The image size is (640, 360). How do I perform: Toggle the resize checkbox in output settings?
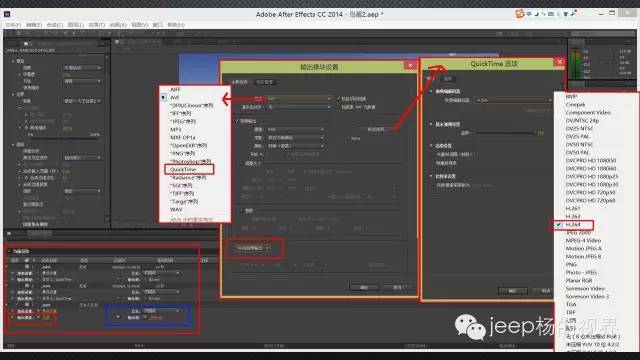click(x=242, y=163)
